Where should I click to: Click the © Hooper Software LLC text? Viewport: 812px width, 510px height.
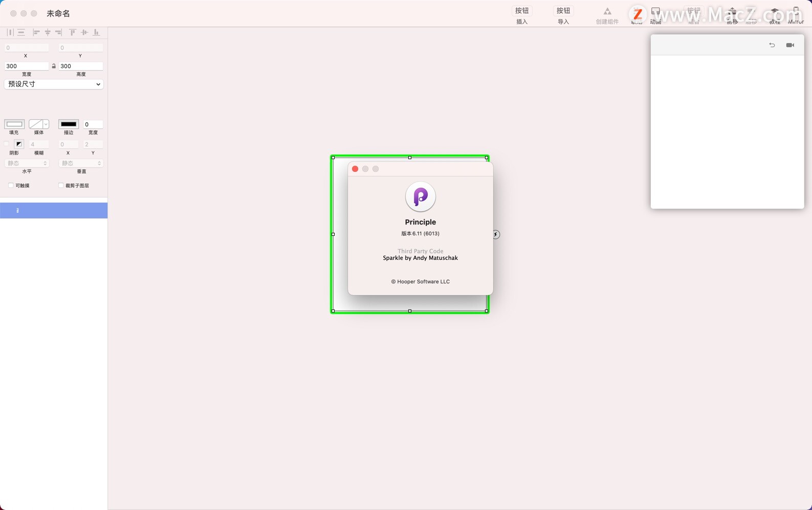click(x=421, y=281)
